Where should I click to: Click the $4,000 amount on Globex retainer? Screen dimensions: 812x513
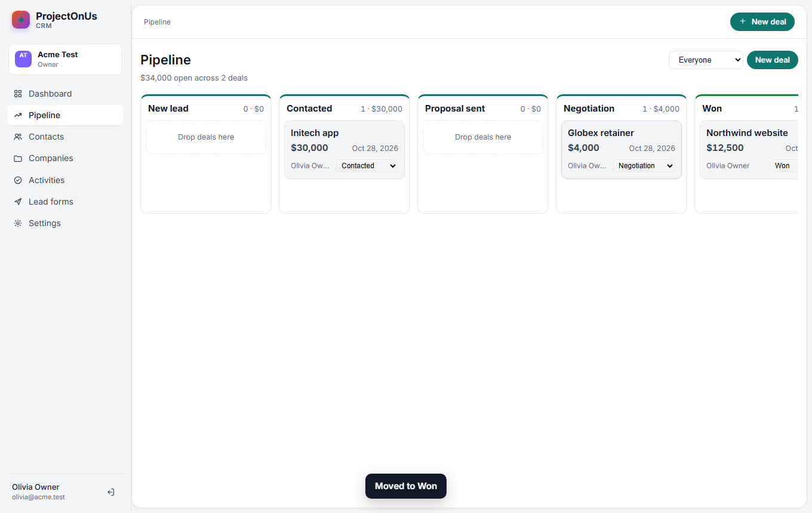[583, 148]
